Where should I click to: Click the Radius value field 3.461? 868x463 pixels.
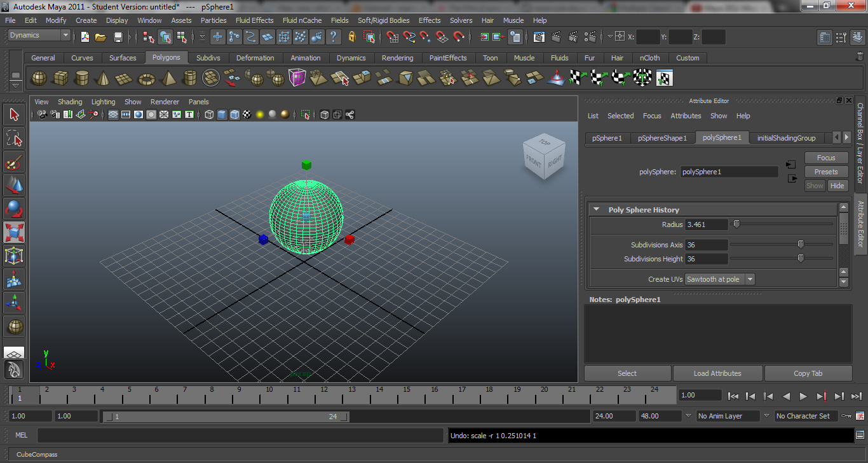pos(707,225)
